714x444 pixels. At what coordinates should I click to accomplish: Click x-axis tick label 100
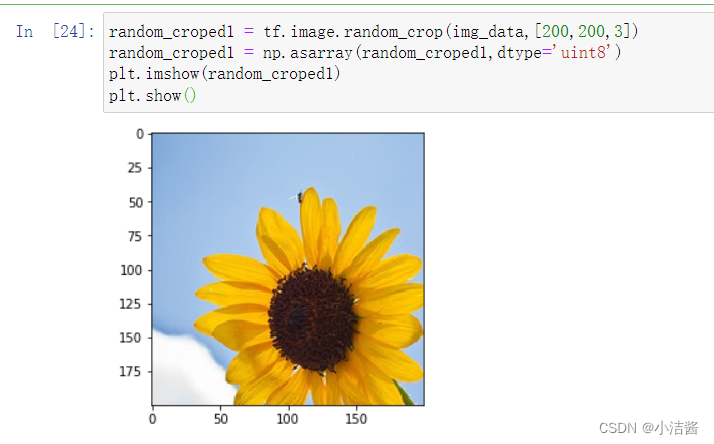(288, 419)
